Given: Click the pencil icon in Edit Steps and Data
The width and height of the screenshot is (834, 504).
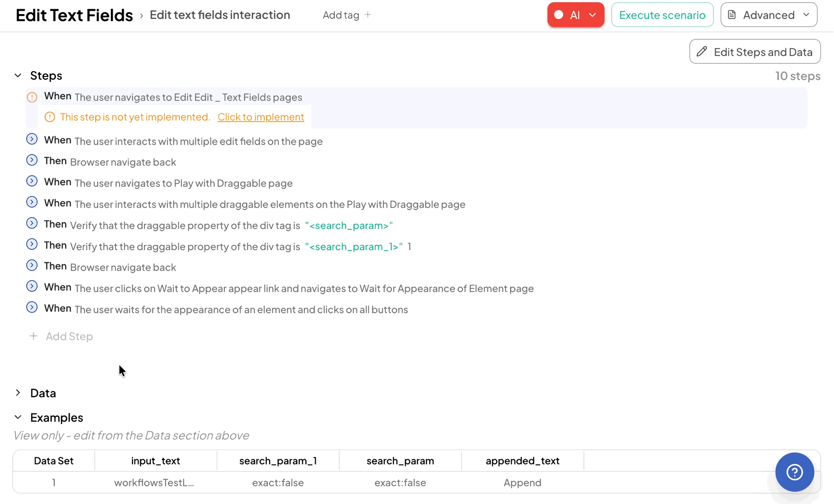Looking at the screenshot, I should (702, 51).
